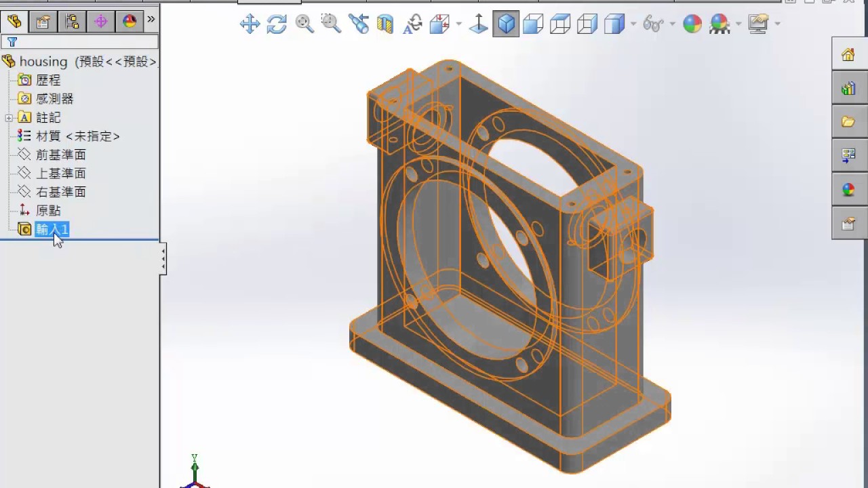
Task: Click the feature tree filter input field
Action: click(79, 42)
